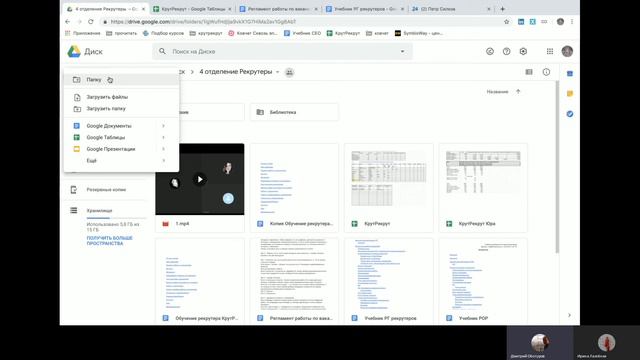Open Подбор курсов bookmark
The height and width of the screenshot is (360, 640).
[x=163, y=33]
